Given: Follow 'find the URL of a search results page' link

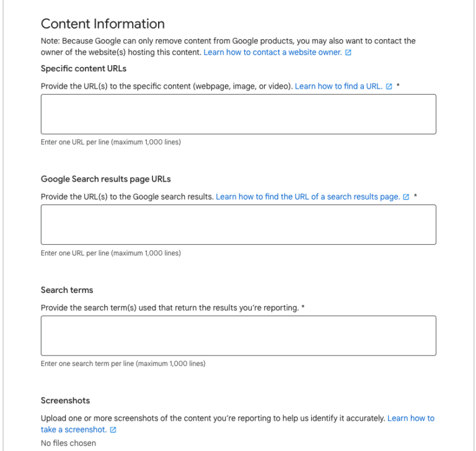Looking at the screenshot, I should coord(308,196).
